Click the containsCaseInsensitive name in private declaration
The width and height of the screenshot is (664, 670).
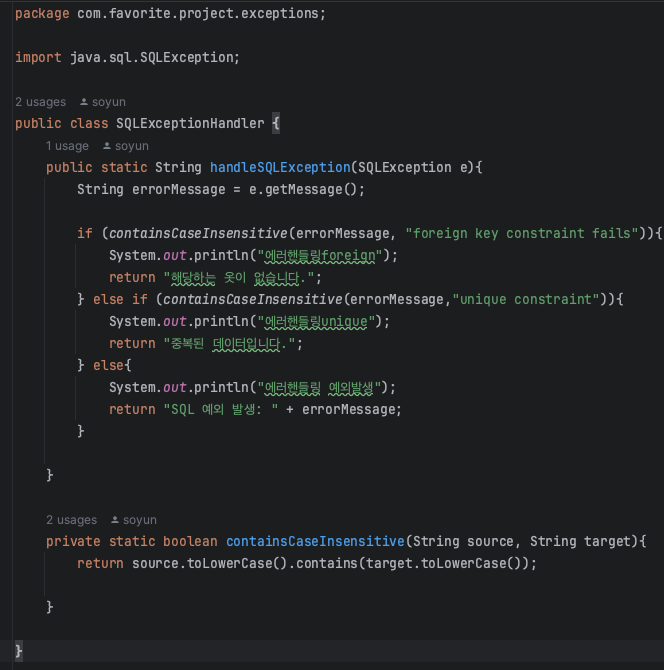[315, 541]
